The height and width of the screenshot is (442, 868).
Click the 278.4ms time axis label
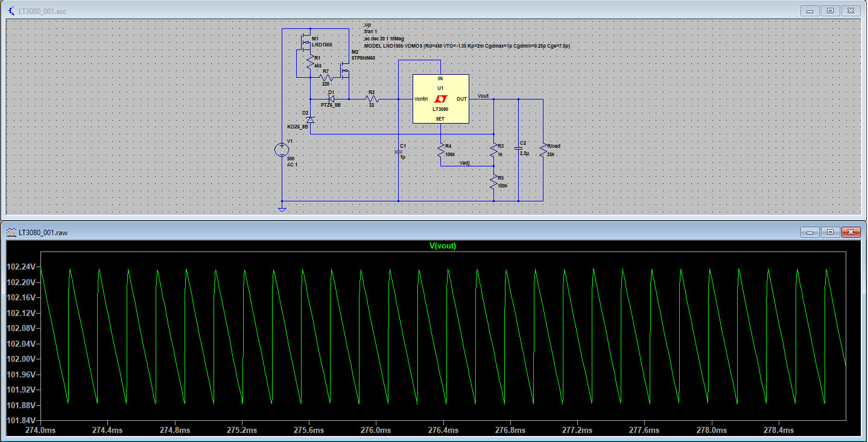click(x=779, y=431)
